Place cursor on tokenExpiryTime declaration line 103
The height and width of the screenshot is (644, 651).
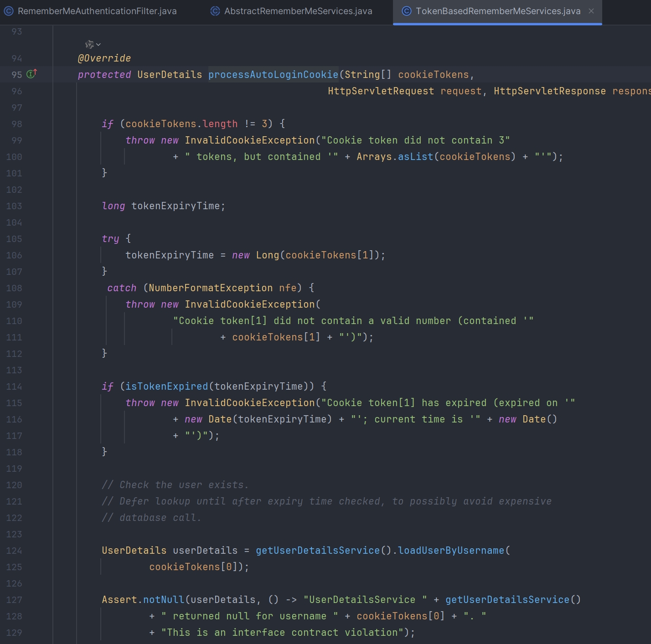coord(176,206)
